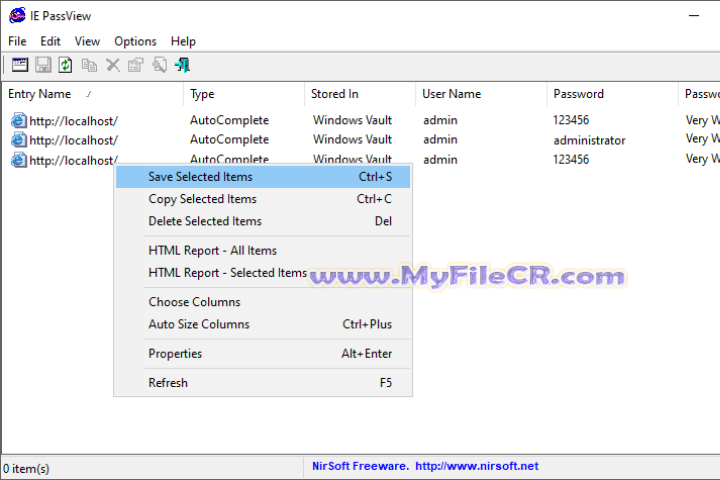Open the nirsoft.net link in status bar
Viewport: 720px width, 480px height.
click(477, 466)
